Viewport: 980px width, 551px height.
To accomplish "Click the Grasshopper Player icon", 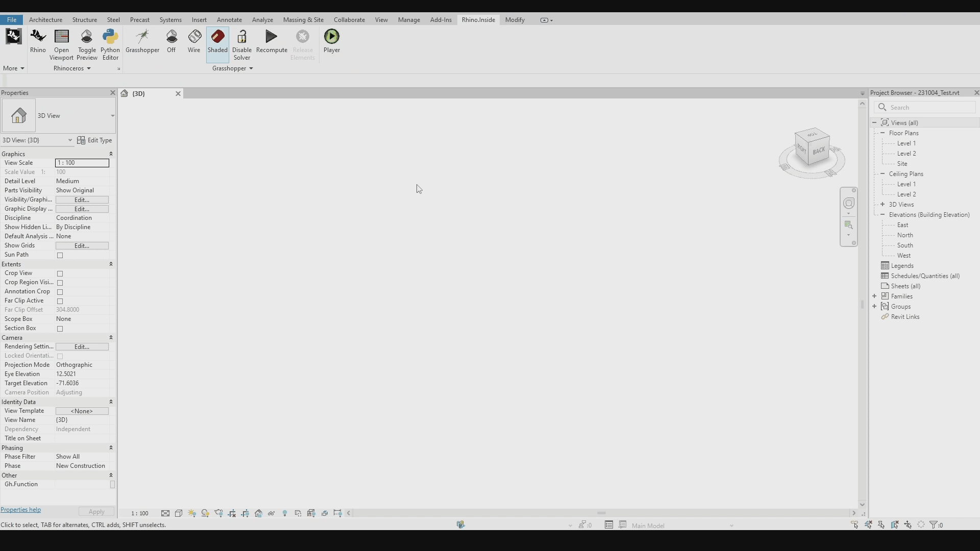I will click(x=332, y=37).
